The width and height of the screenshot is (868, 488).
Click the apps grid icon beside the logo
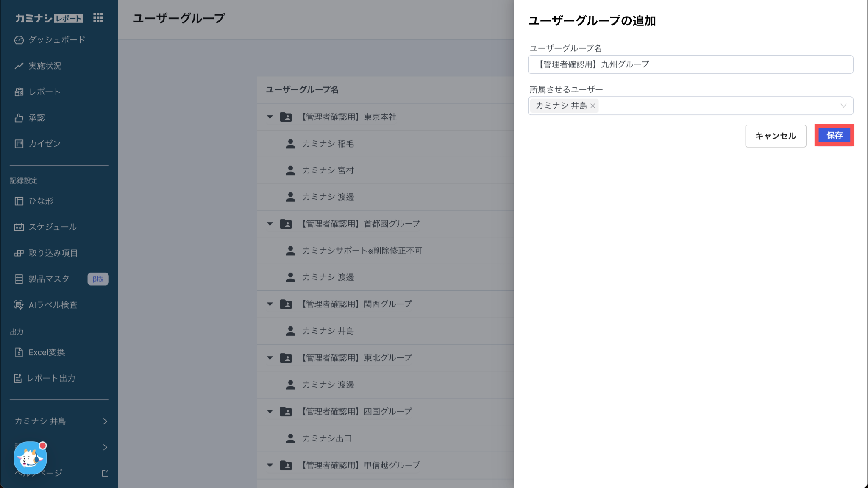(x=98, y=17)
